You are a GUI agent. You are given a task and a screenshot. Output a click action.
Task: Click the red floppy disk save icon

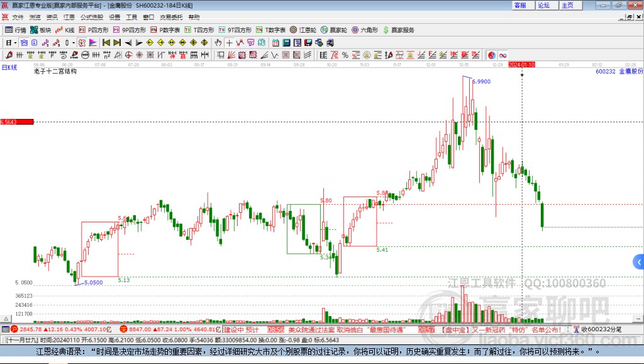pos(308,43)
